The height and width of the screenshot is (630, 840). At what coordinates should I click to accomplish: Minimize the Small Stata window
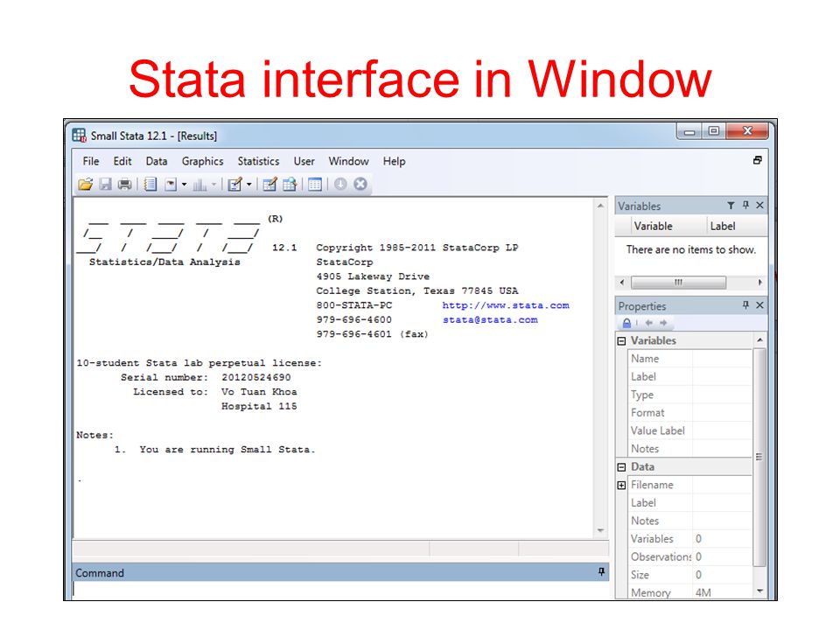click(689, 131)
